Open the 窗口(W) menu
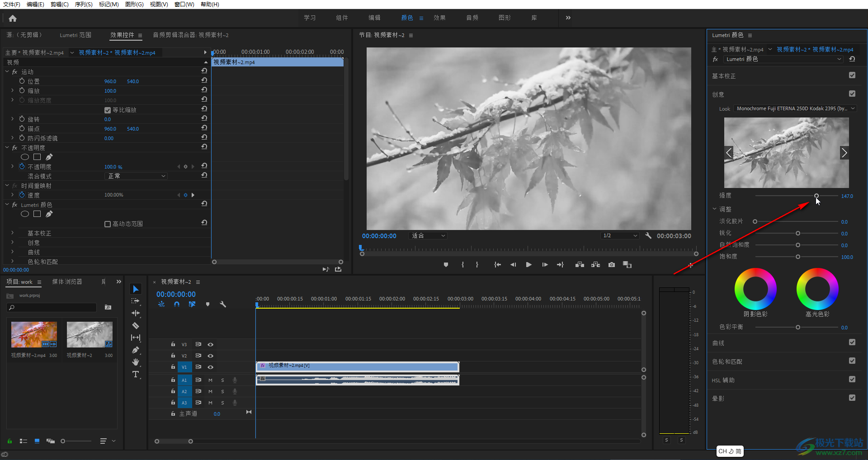 pos(184,5)
